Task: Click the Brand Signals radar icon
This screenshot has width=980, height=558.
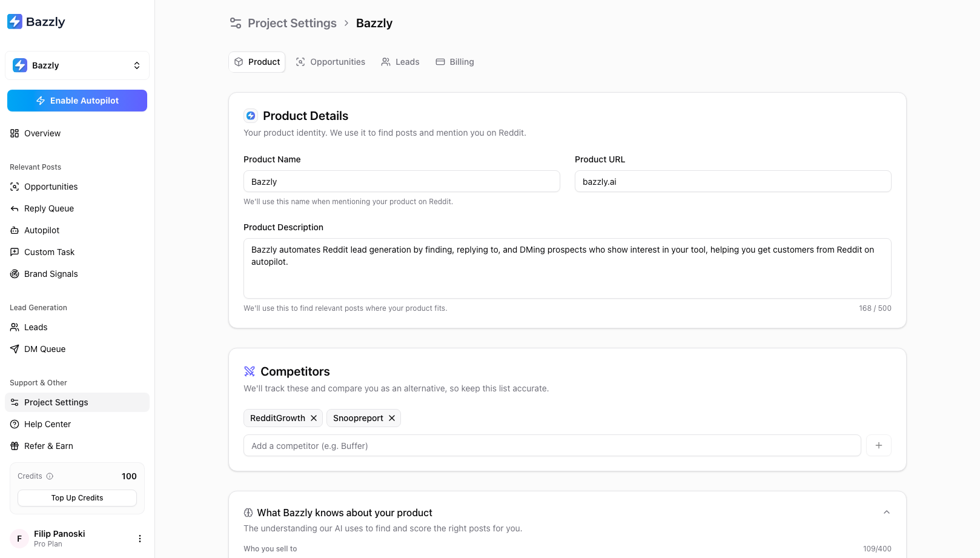Action: coord(15,274)
